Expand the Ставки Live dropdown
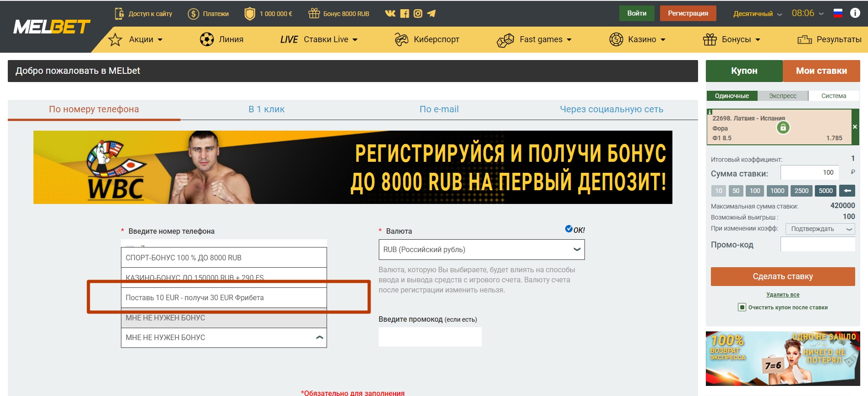 click(x=355, y=40)
